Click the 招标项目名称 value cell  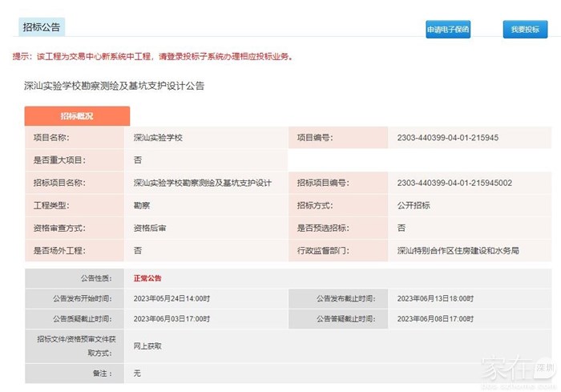[x=202, y=183]
